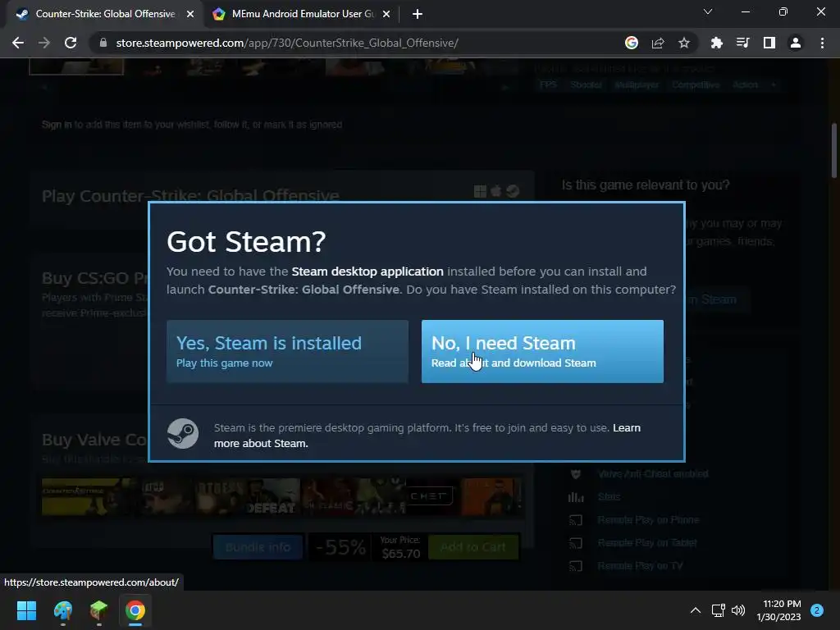
Task: Click the Chrome icon in the taskbar
Action: pos(135,610)
